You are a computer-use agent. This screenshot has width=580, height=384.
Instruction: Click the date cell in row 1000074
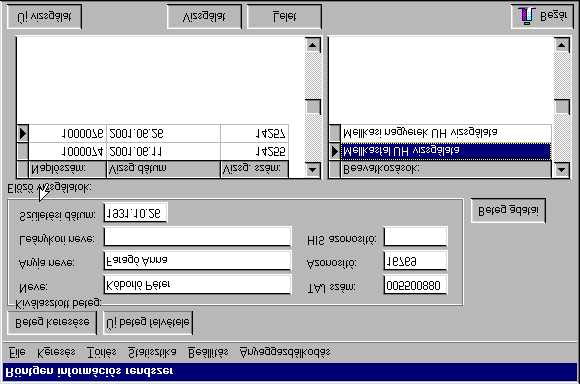point(163,152)
